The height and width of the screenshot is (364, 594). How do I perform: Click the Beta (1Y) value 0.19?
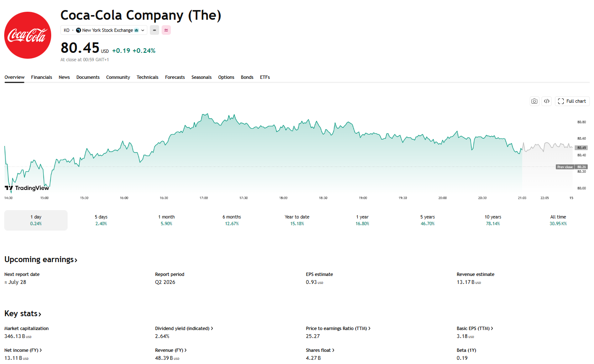(462, 358)
